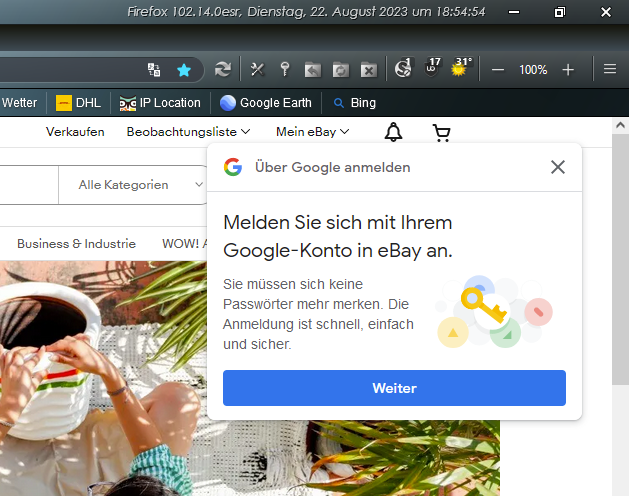Click the eBay search input field
The image size is (629, 496).
point(29,185)
